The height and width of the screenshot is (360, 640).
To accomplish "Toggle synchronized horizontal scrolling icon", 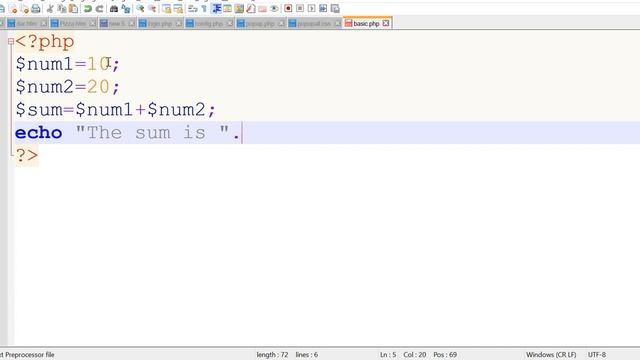I will pos(178,9).
